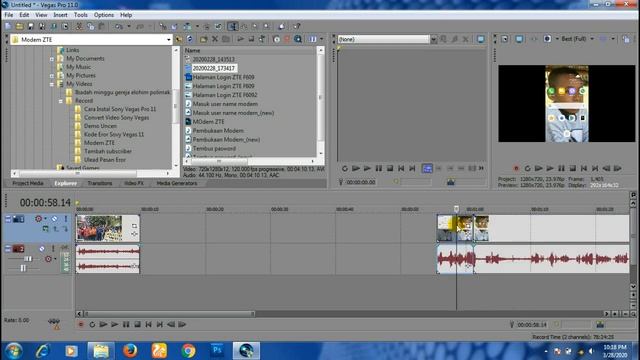Toggle Lock Envelopes to Events
Image resolution: width=640 pixels, height=360 pixels.
(207, 27)
